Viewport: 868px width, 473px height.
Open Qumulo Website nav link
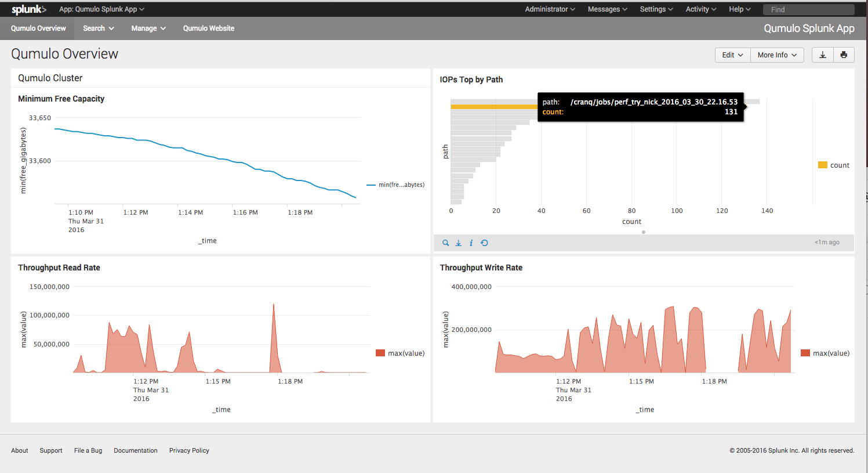(209, 28)
